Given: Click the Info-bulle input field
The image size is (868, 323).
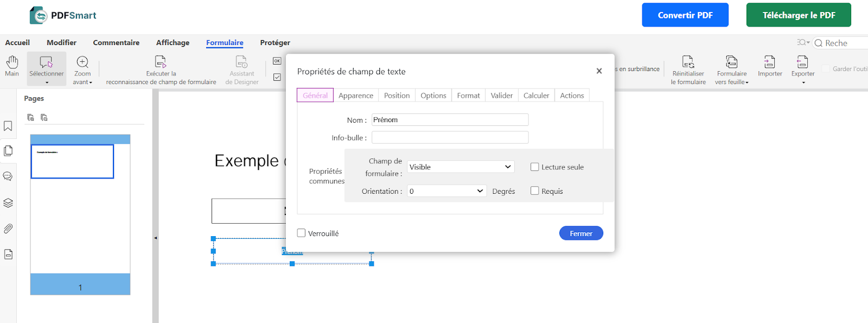Looking at the screenshot, I should (450, 137).
